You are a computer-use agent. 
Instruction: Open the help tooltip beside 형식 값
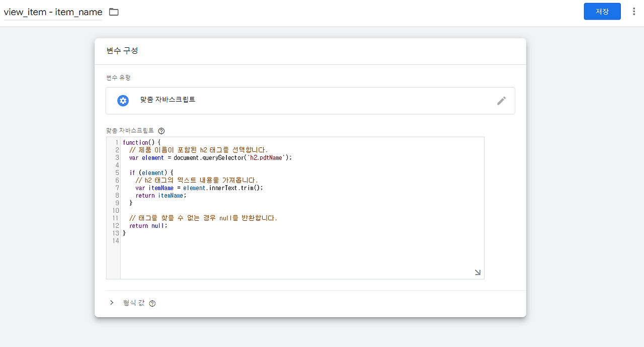click(x=152, y=303)
